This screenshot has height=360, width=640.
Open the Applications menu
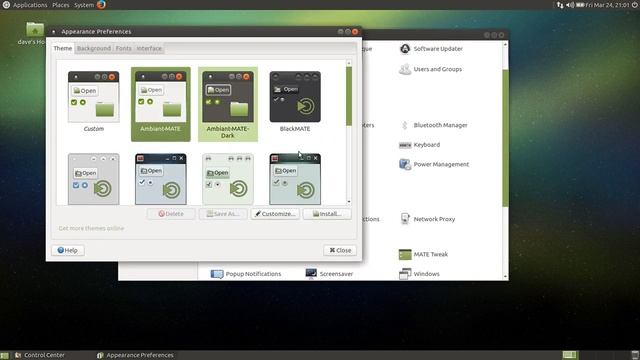point(30,5)
